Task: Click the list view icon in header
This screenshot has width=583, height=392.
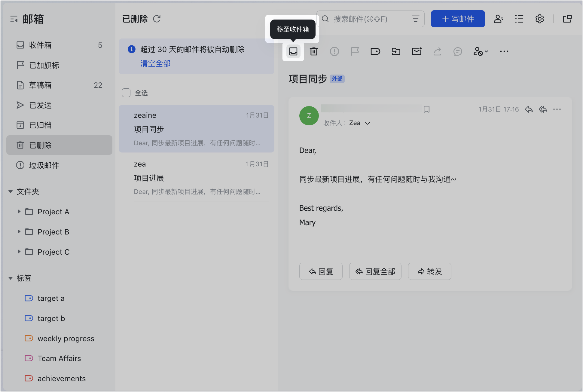Action: (519, 19)
